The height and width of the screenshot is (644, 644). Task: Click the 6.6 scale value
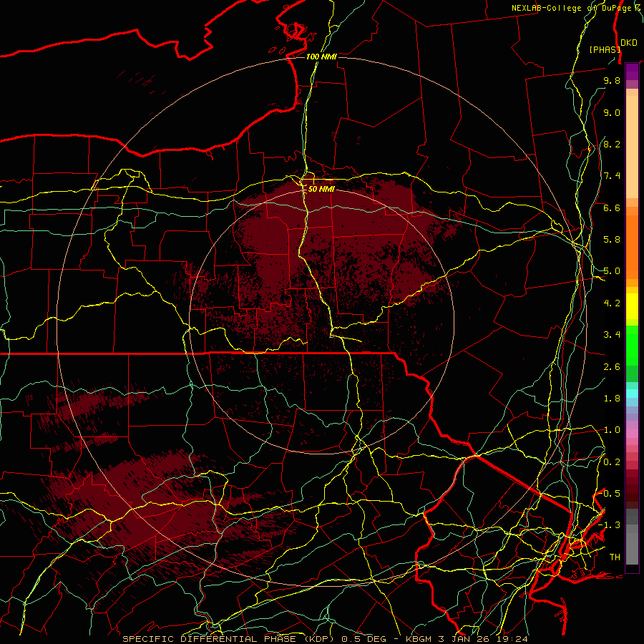point(612,208)
